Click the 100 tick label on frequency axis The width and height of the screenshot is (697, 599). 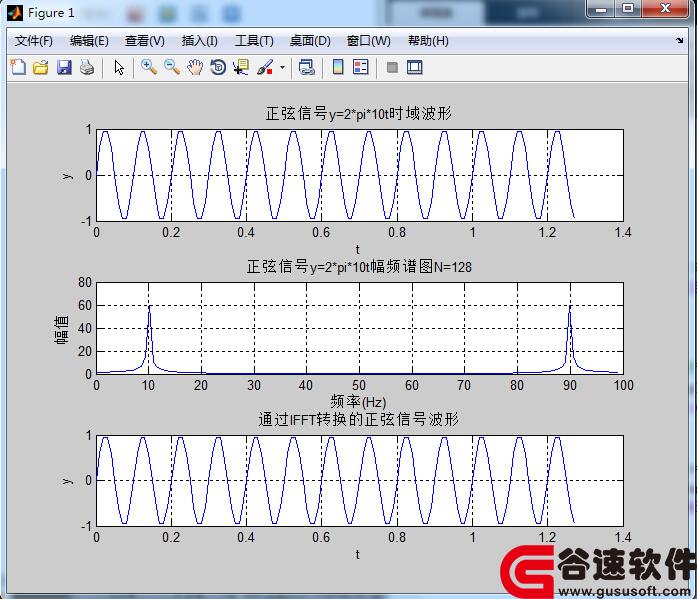(624, 385)
